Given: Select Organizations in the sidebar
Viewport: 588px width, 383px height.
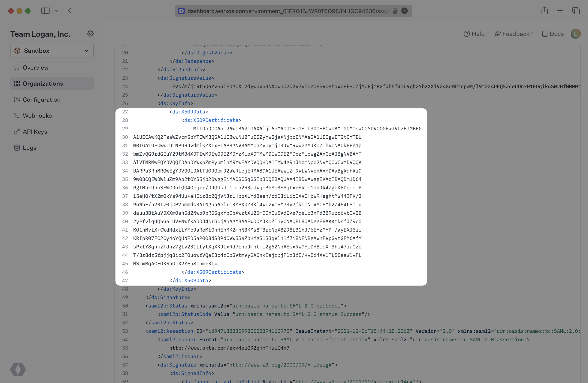Looking at the screenshot, I should [x=43, y=84].
